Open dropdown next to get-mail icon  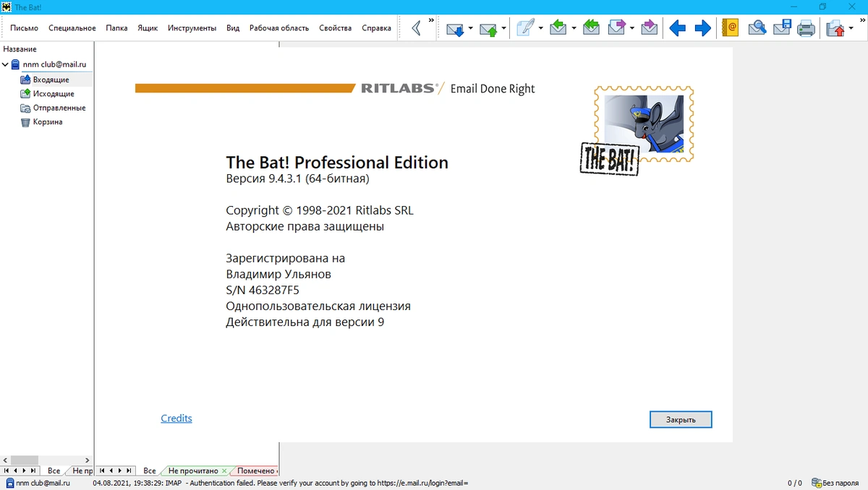click(471, 29)
